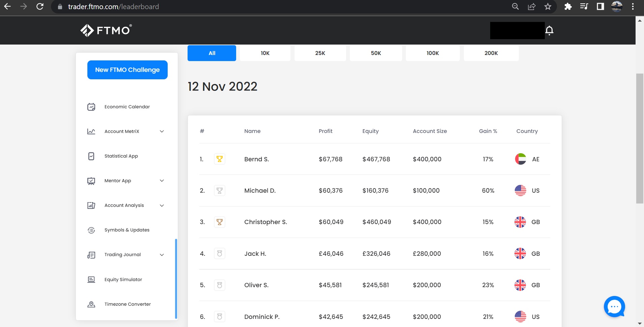The width and height of the screenshot is (644, 327).
Task: Open the browser extensions puzzle icon
Action: pos(568,6)
